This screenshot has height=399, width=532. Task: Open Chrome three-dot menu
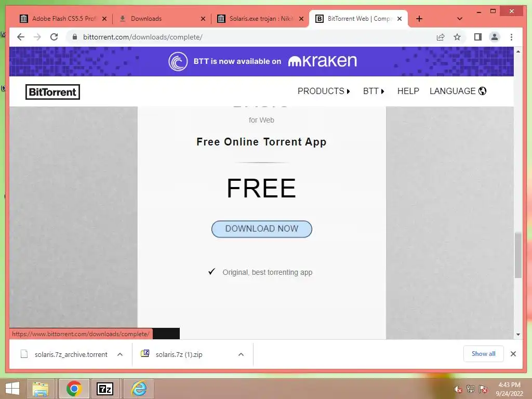pyautogui.click(x=511, y=37)
